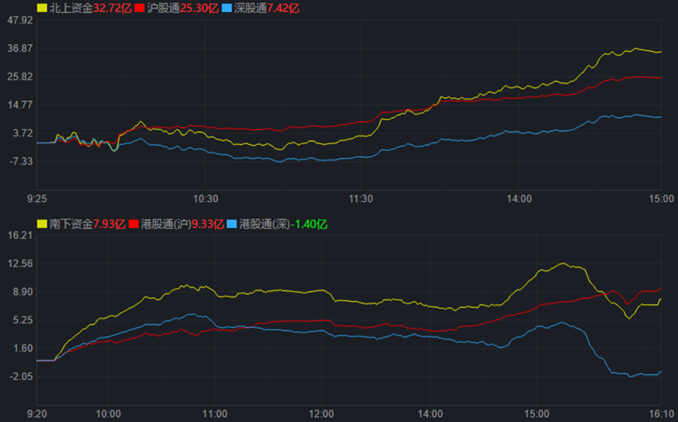The height and width of the screenshot is (422, 678).
Task: Toggle the 北上资金 series label
Action: [x=70, y=8]
